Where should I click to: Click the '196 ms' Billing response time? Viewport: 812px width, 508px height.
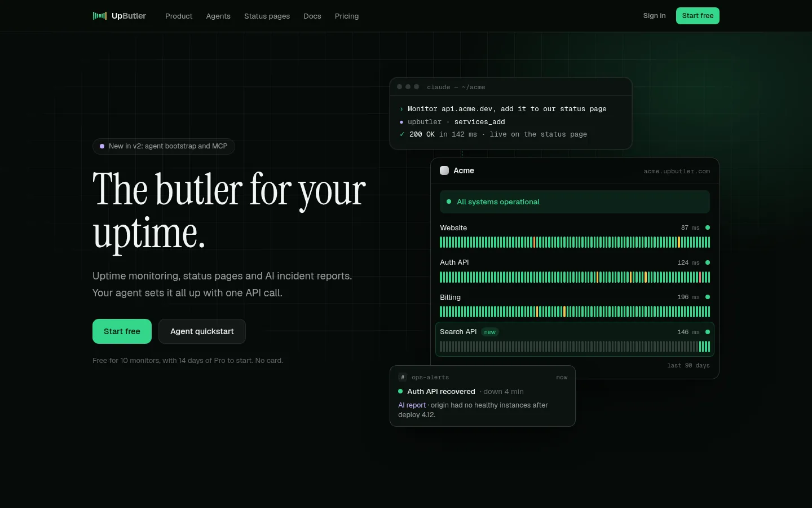[689, 297]
